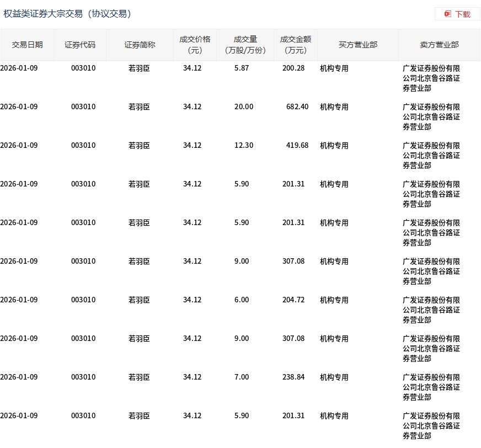Click 机构专用 in the 204.72 amount row

(x=334, y=300)
